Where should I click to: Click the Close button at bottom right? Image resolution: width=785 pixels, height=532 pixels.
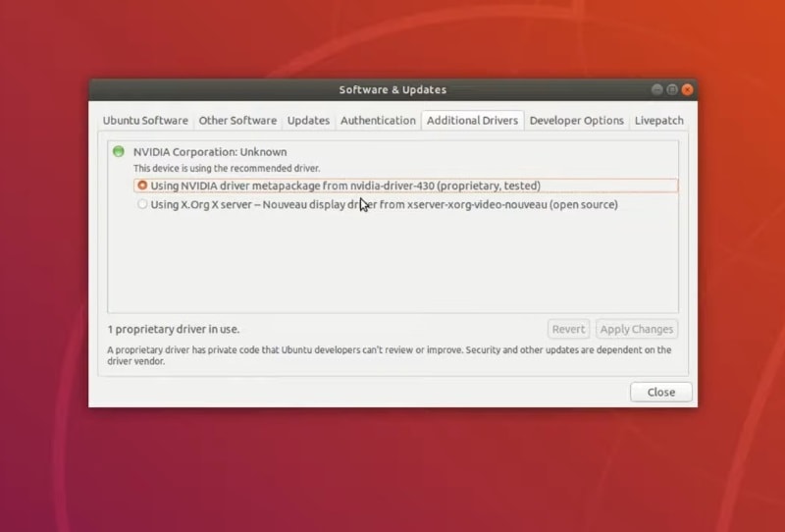pos(660,392)
